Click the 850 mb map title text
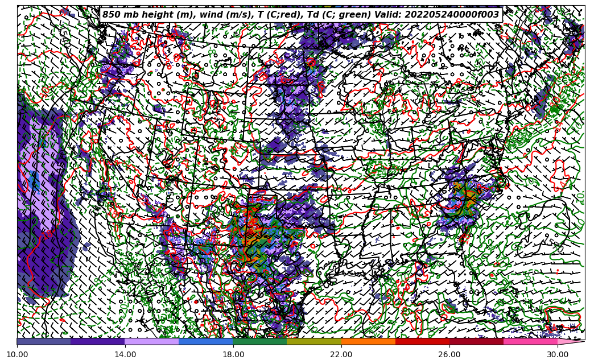Viewport: 590px width, 364px height. click(x=300, y=15)
